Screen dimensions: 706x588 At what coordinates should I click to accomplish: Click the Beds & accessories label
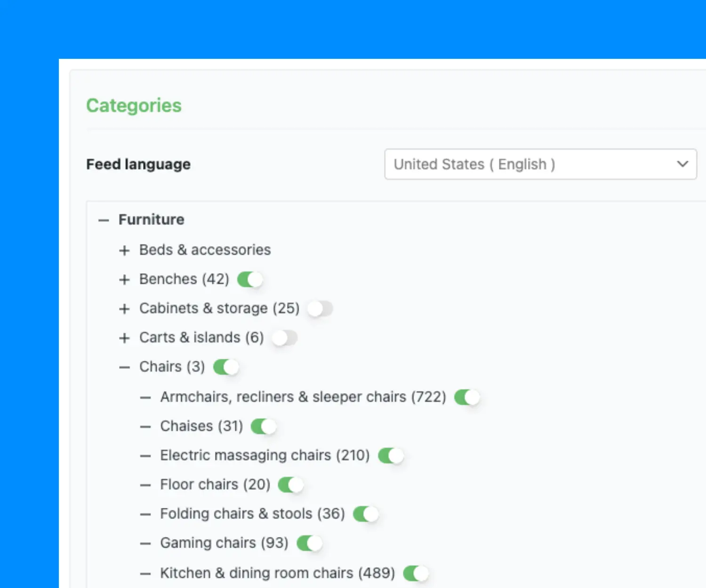(x=205, y=250)
